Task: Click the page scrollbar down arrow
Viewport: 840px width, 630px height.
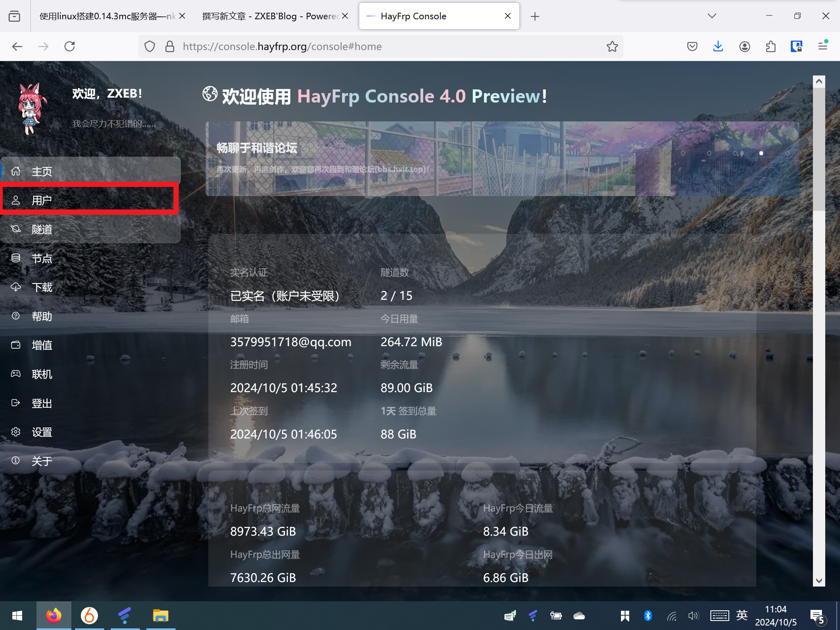Action: pos(819,581)
